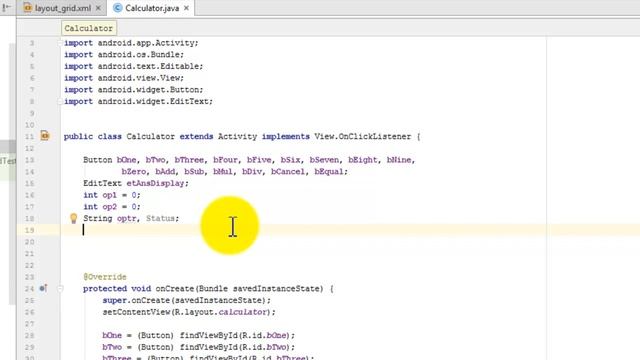Viewport: 640px width, 360px height.
Task: Click the tool window icon at top-left corner
Action: click(6, 7)
